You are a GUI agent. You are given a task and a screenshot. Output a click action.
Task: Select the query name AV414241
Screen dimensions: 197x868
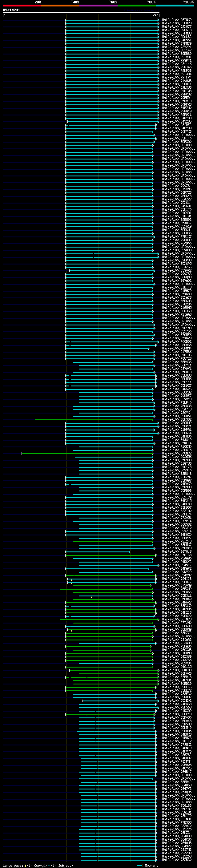11,10
